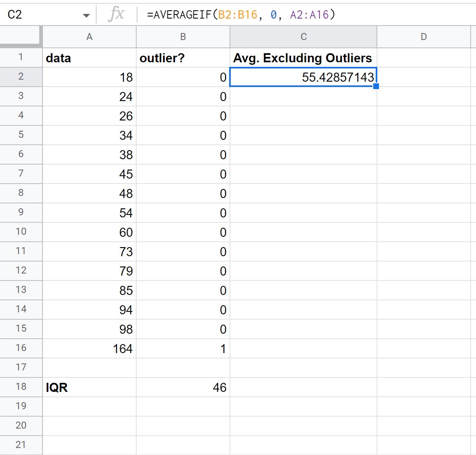Select column A header
476x455 pixels.
(x=89, y=37)
